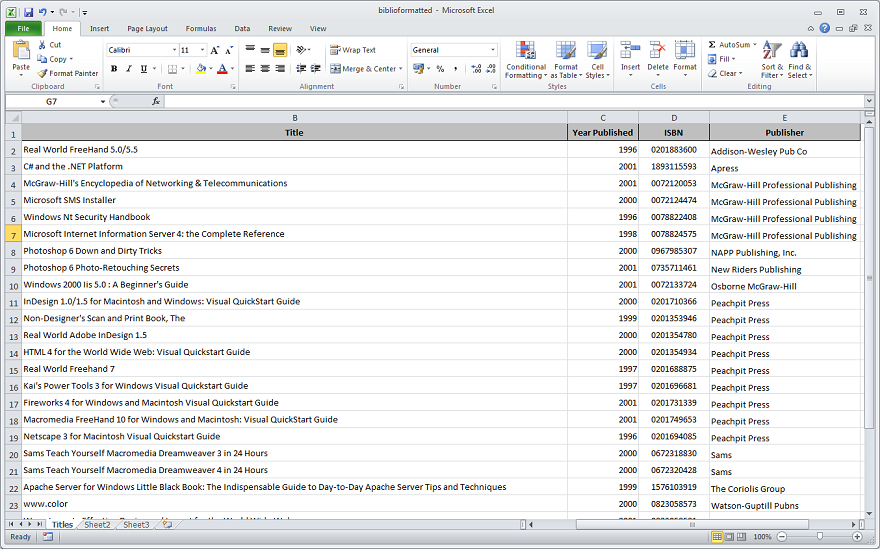Click the Format cells button
Screen dimensions: 880x549
coord(685,60)
